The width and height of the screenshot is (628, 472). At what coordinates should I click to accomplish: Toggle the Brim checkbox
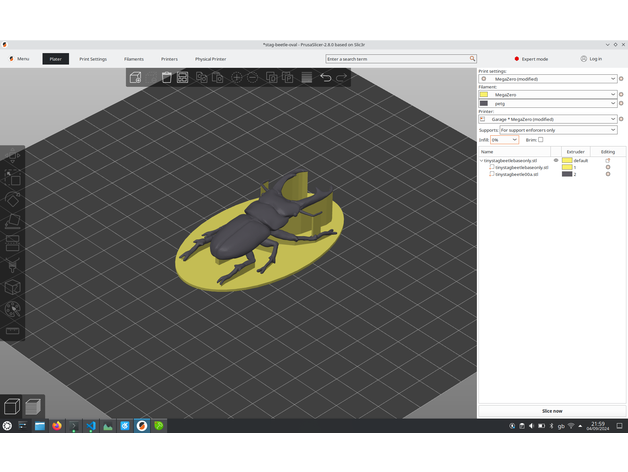[541, 140]
